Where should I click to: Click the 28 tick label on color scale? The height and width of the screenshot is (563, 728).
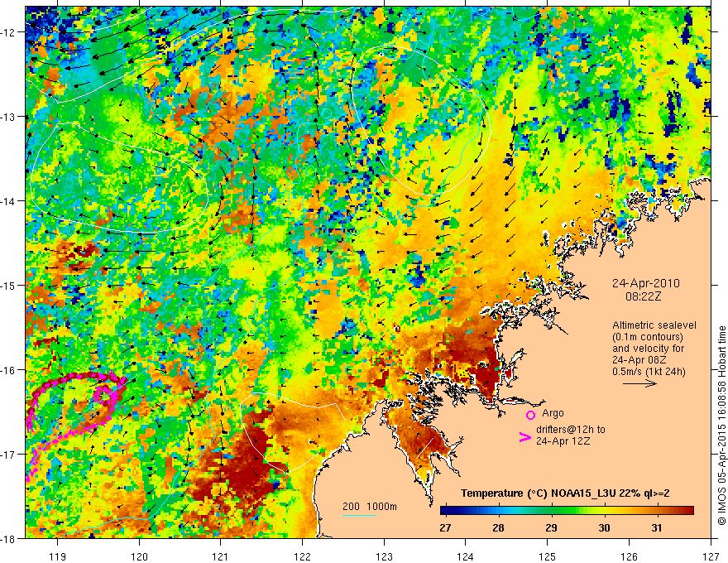[498, 527]
